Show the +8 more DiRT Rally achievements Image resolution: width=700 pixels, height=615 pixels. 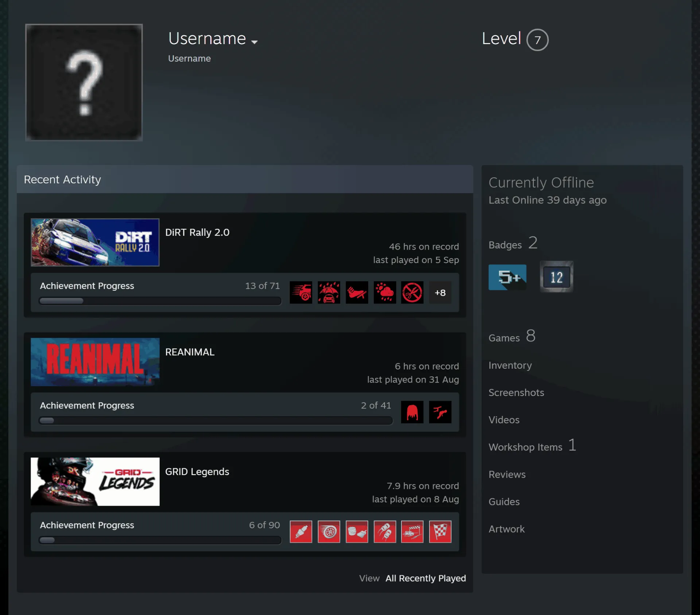[440, 292]
